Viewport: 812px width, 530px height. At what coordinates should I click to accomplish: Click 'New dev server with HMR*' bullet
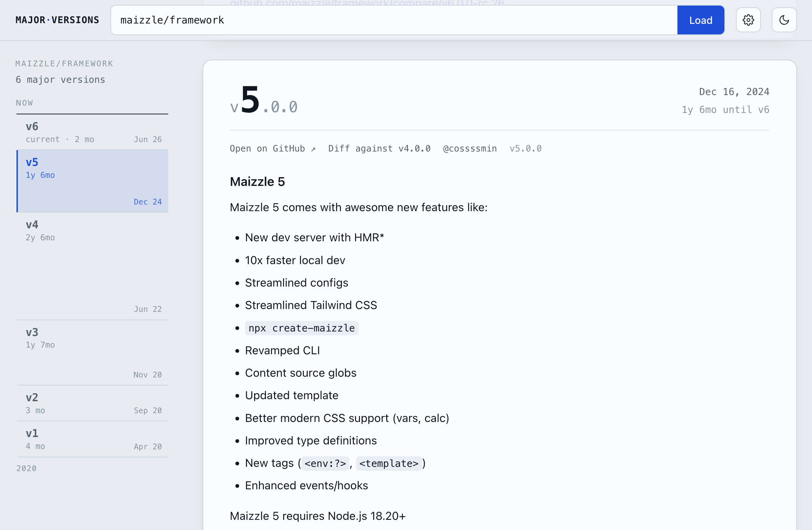[314, 237]
